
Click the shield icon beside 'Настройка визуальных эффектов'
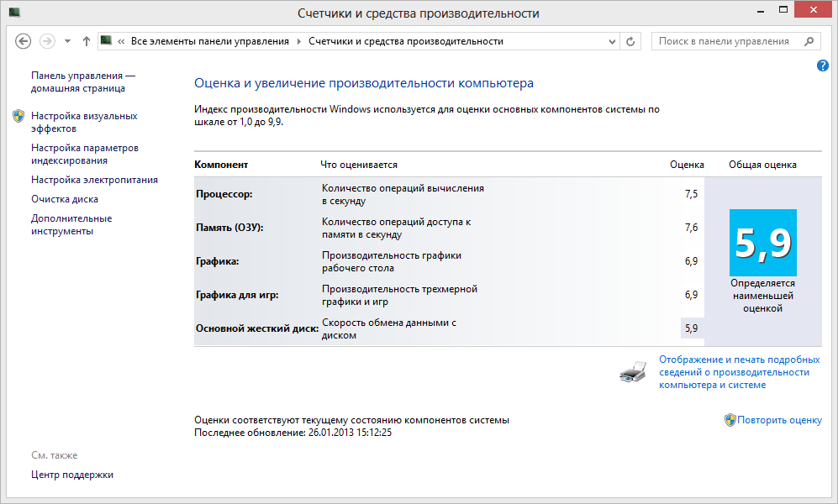tap(18, 116)
